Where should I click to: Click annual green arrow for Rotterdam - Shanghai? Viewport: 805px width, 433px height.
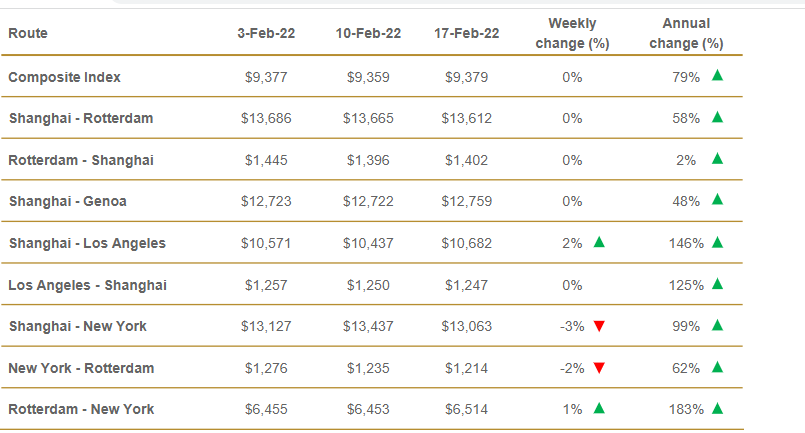click(717, 160)
